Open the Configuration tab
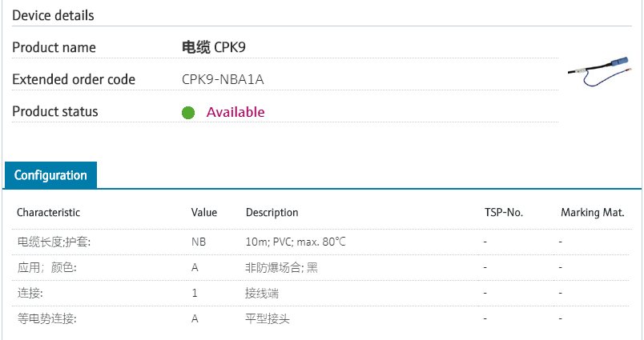This screenshot has width=644, height=340. click(x=50, y=175)
